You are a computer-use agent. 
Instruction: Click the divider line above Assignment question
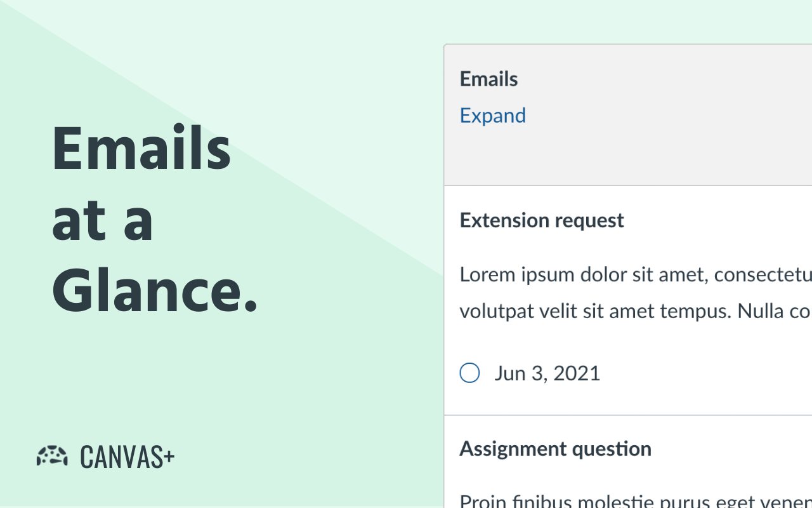(x=628, y=415)
